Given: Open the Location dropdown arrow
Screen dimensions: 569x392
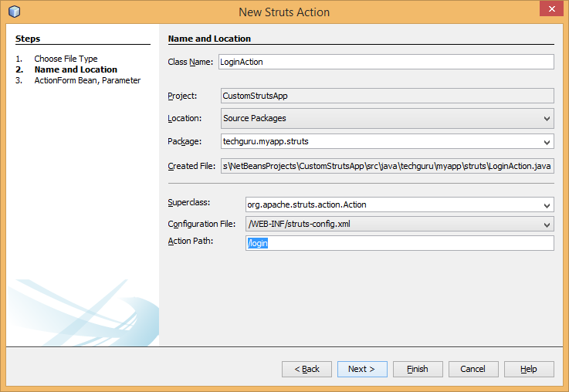Looking at the screenshot, I should click(547, 119).
